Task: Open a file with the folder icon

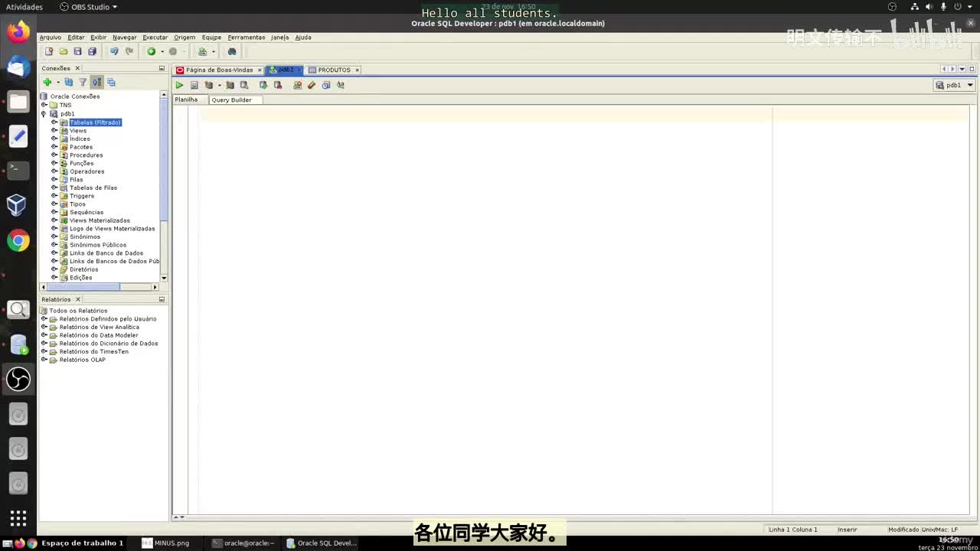Action: [64, 51]
